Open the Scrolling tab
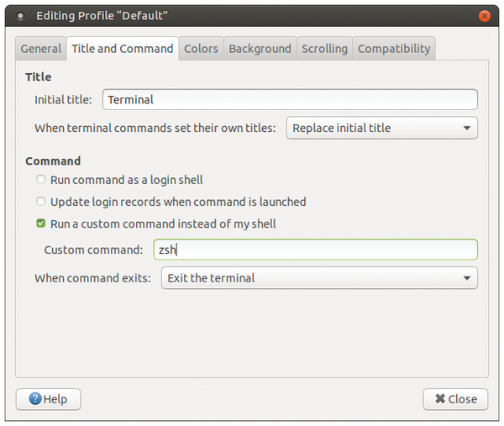This screenshot has height=426, width=504. 324,49
